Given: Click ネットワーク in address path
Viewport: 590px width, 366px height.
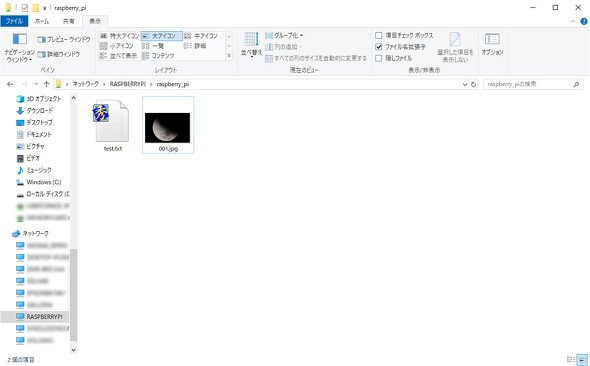Looking at the screenshot, I should [x=85, y=84].
